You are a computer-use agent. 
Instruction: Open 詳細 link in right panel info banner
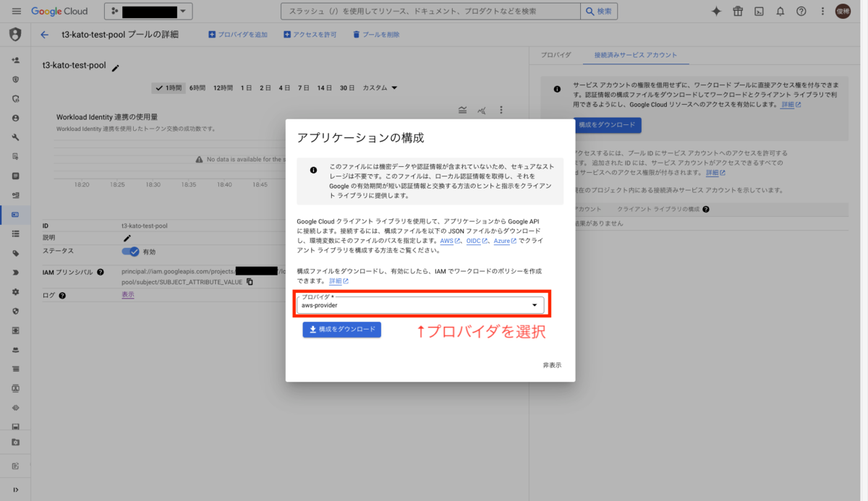click(791, 105)
